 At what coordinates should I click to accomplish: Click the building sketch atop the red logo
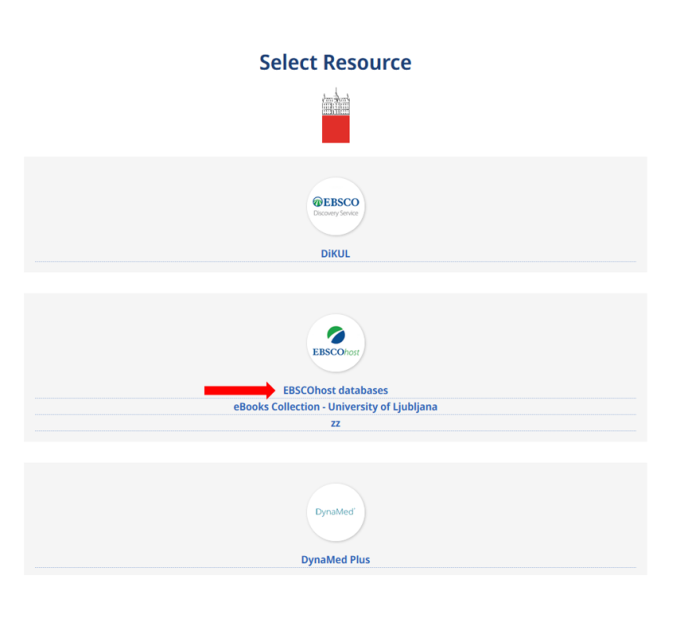[x=336, y=101]
